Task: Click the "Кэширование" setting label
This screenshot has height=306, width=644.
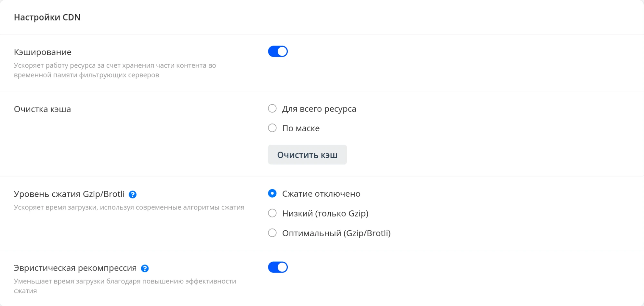Action: pos(43,52)
